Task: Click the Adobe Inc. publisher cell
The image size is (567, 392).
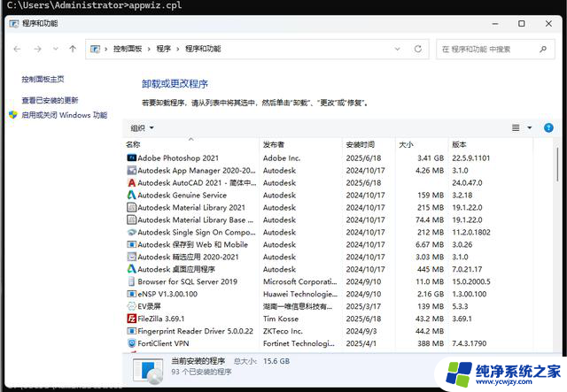Action: coord(282,158)
